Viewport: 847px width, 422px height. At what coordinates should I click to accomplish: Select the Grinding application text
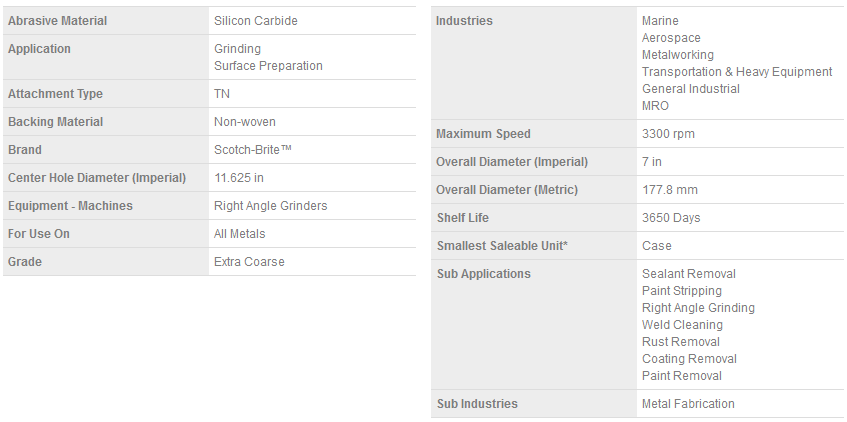click(x=238, y=49)
